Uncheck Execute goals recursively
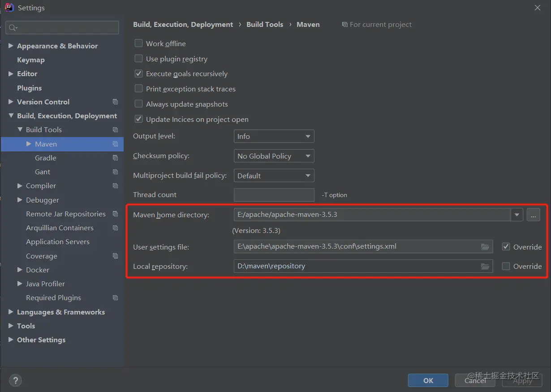Screen dimensions: 551x392 139,73
